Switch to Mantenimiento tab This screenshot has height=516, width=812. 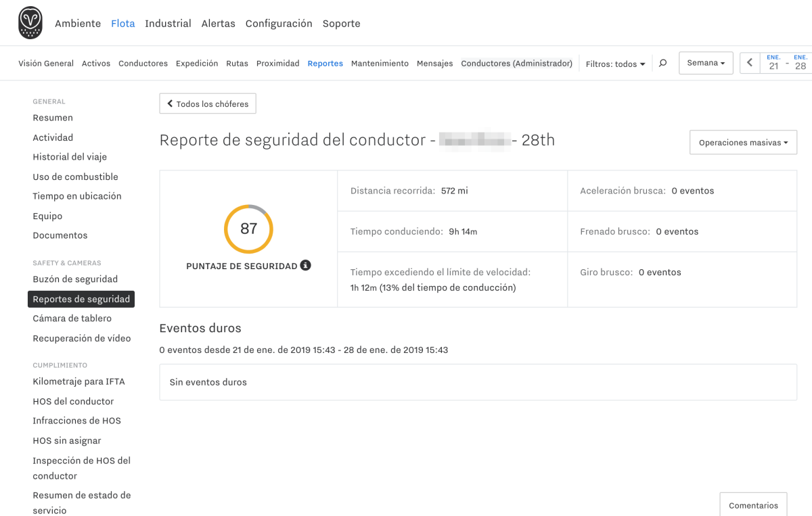click(380, 64)
